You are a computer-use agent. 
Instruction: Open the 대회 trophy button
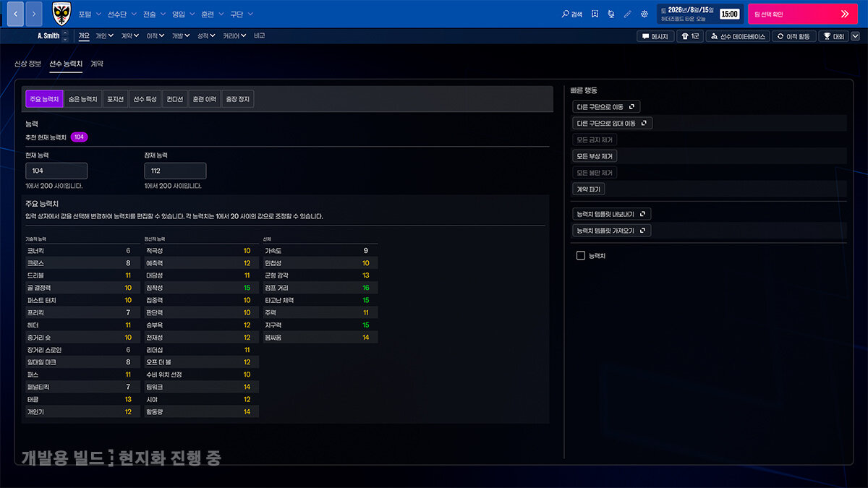pos(833,36)
